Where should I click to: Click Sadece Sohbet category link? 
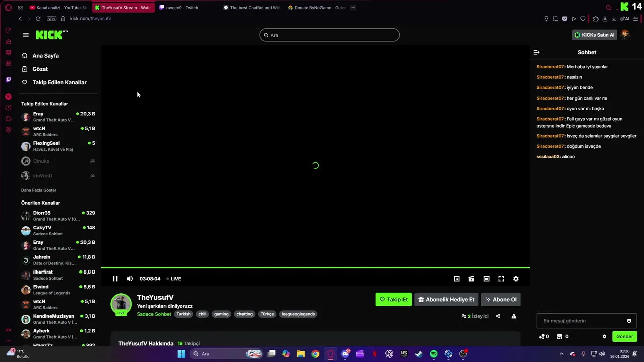[x=154, y=314]
